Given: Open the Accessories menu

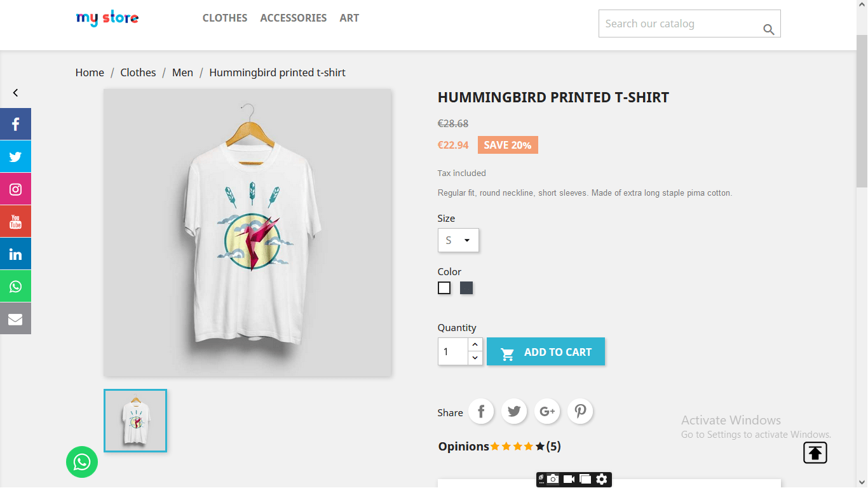Looking at the screenshot, I should (x=294, y=18).
